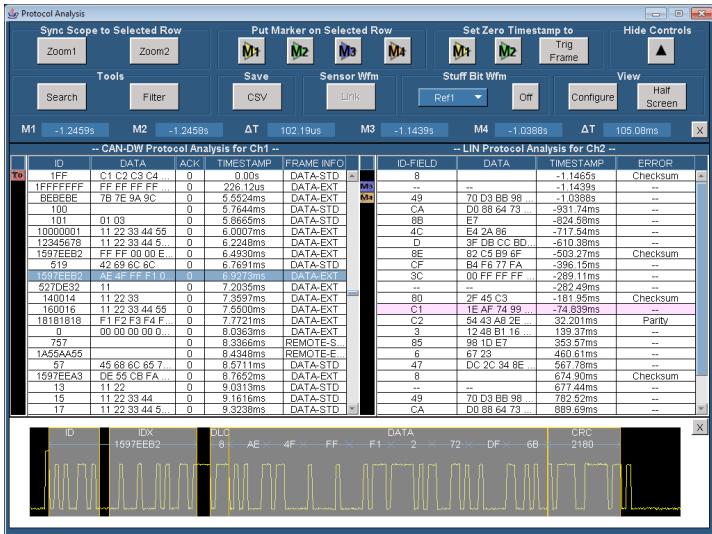The image size is (712, 534).
Task: Click the CAN data cell 42 69 6C 6C
Action: (133, 265)
